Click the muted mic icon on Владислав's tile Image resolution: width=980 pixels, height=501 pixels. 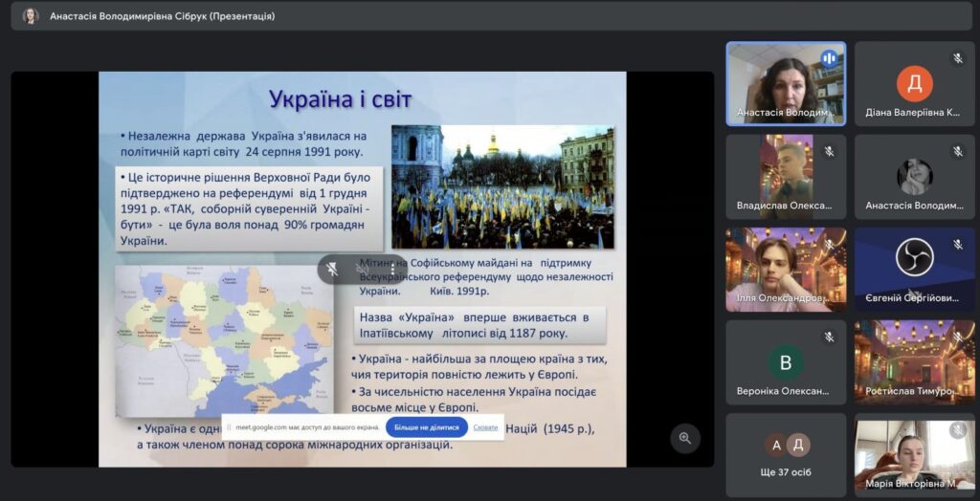coord(829,151)
